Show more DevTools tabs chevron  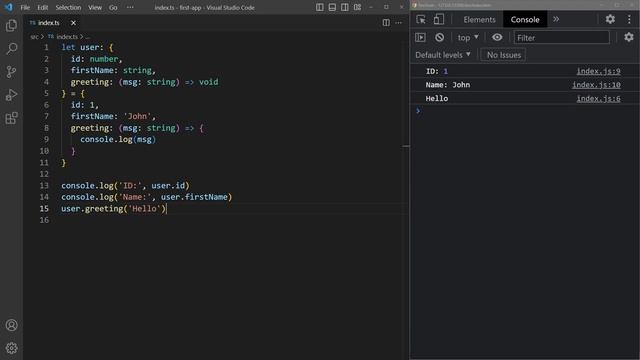point(556,19)
